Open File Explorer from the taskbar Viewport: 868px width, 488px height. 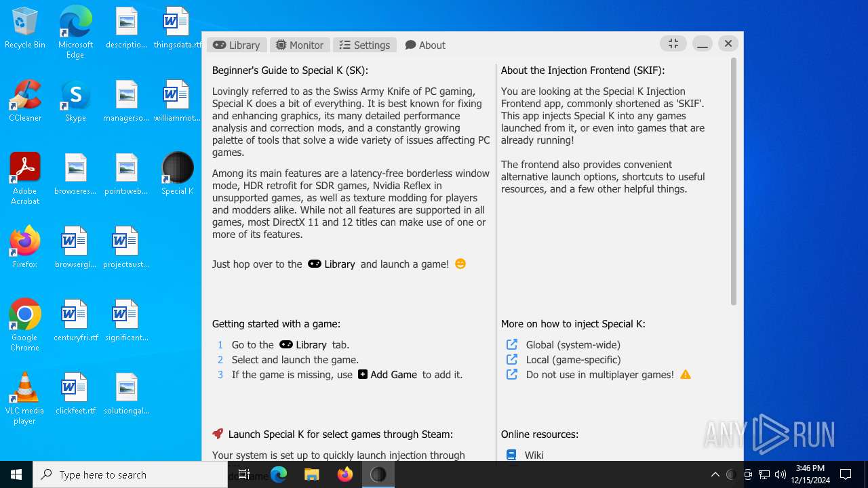[x=311, y=474]
